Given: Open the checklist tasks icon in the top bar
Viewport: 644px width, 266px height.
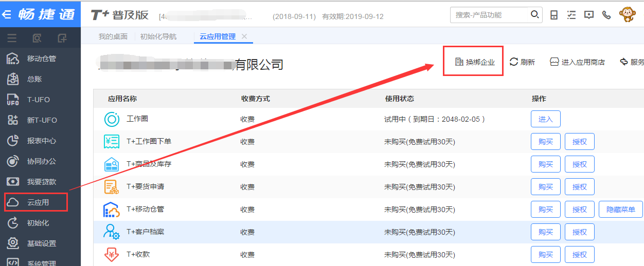Looking at the screenshot, I should pyautogui.click(x=571, y=15).
